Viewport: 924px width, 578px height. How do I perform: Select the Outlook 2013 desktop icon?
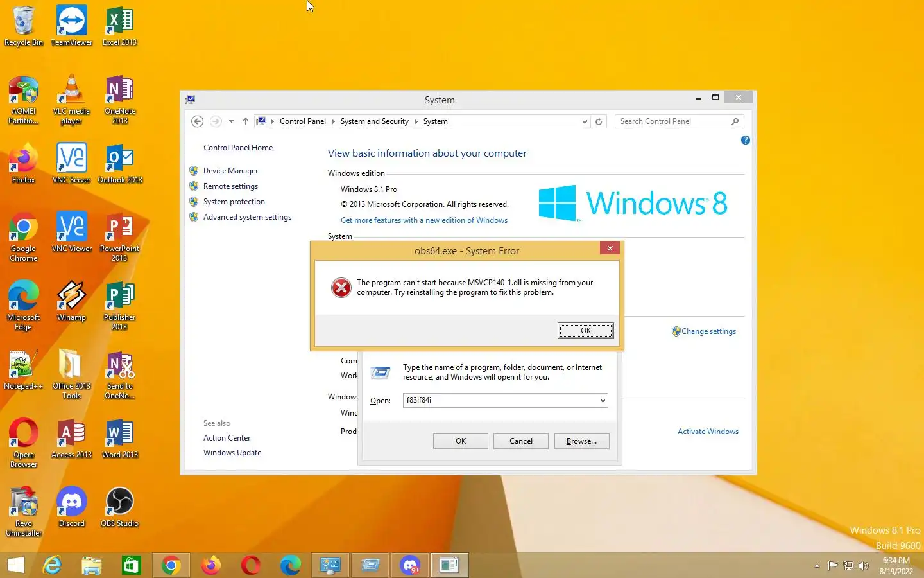point(119,164)
